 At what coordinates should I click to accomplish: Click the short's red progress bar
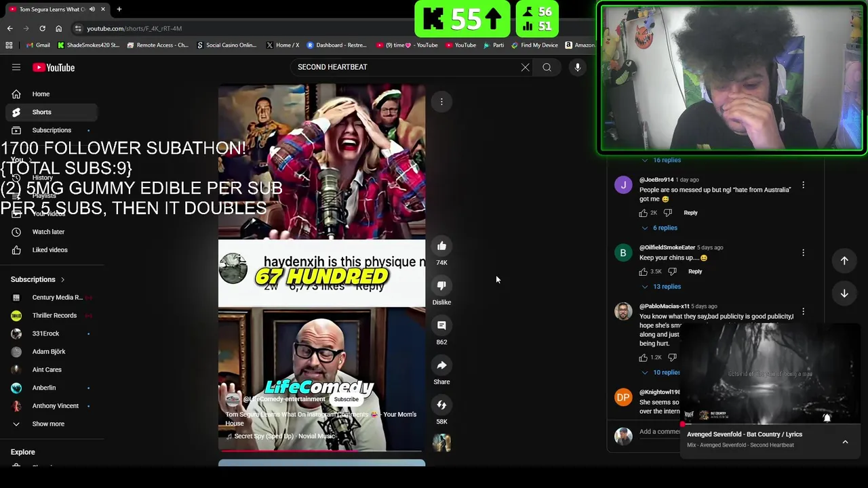click(321, 450)
